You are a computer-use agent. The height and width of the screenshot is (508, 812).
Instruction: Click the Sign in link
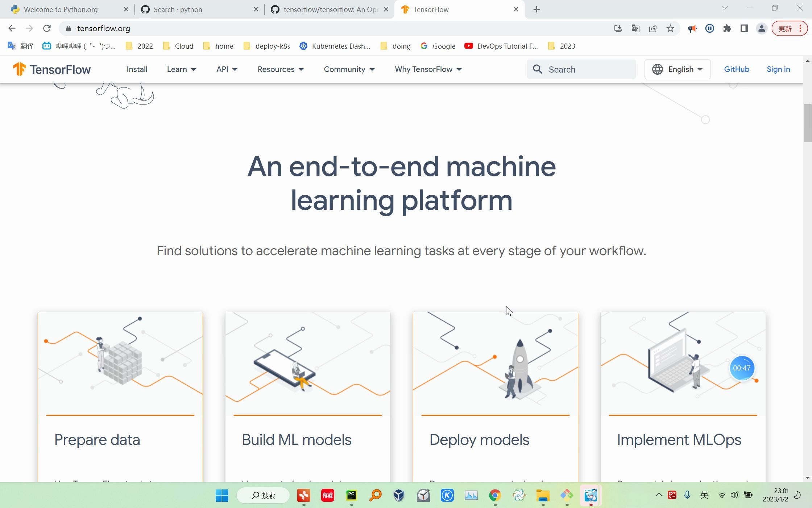click(x=778, y=69)
